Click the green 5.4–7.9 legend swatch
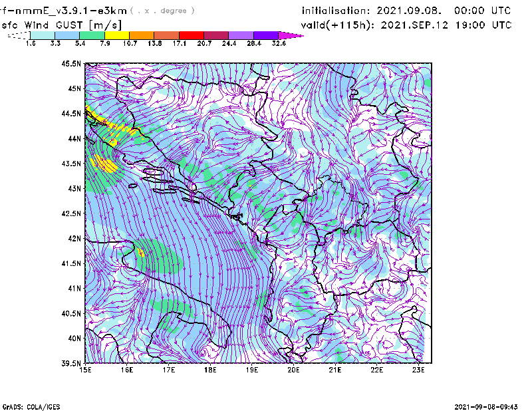The image size is (532, 411). [x=92, y=35]
